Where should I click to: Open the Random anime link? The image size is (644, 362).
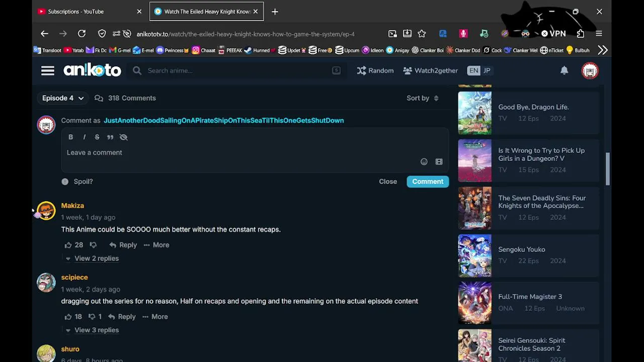[x=375, y=70]
